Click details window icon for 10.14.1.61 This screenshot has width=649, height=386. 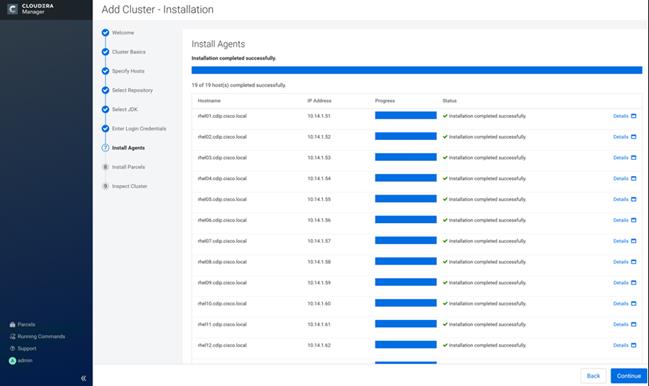[x=633, y=324]
